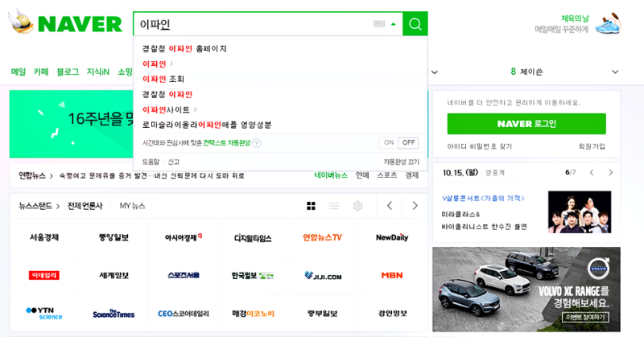Open 이데일리 press logo
Viewport: 644px width, 337px height.
(x=44, y=275)
